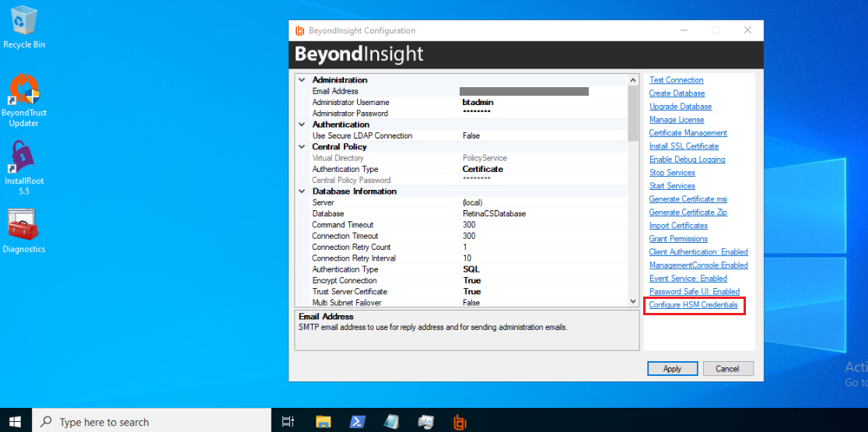Select the Virtual Directory row

(x=469, y=158)
